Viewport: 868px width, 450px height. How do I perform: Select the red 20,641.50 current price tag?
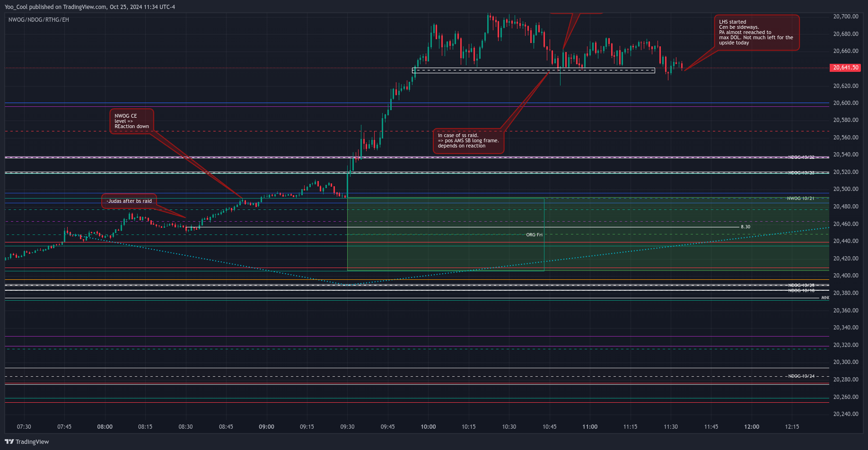point(845,68)
